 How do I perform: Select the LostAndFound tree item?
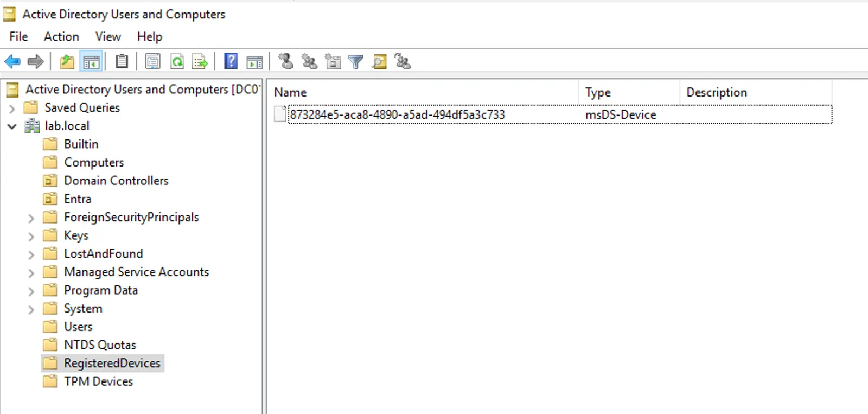[103, 254]
